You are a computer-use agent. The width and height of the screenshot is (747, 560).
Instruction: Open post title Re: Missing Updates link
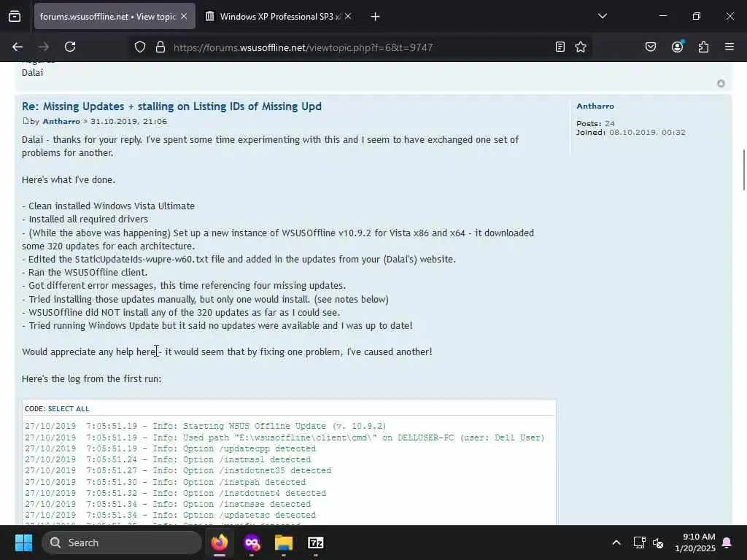(x=171, y=106)
